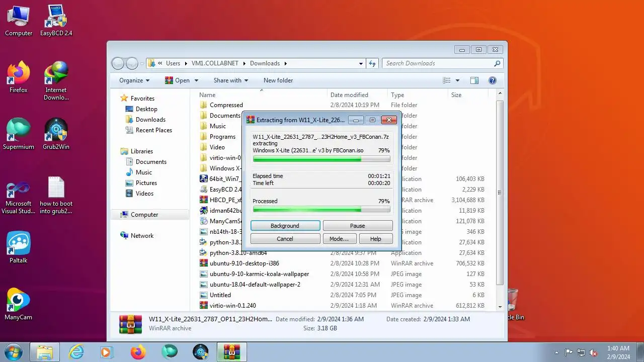The width and height of the screenshot is (644, 362).
Task: Click the volume muted tray icon
Action: coord(593,352)
